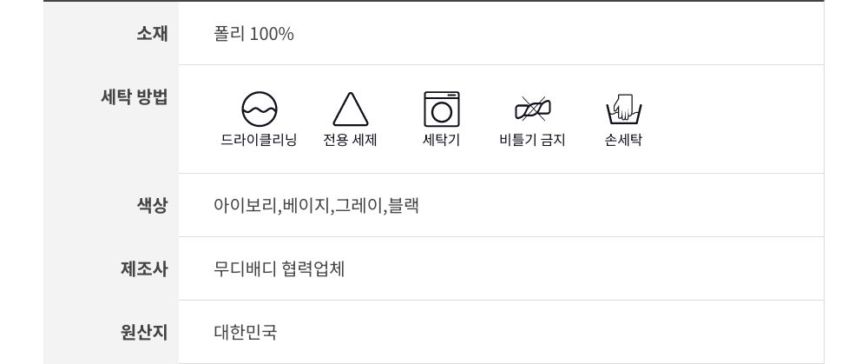Click the washing machine icon
Viewport: 868px width, 364px height.
click(441, 109)
